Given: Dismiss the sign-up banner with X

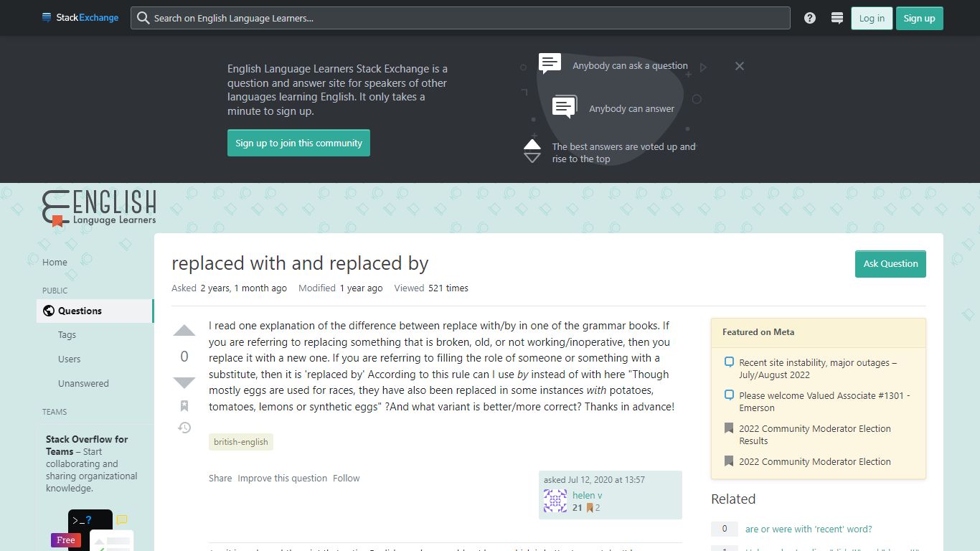Looking at the screenshot, I should 740,66.
